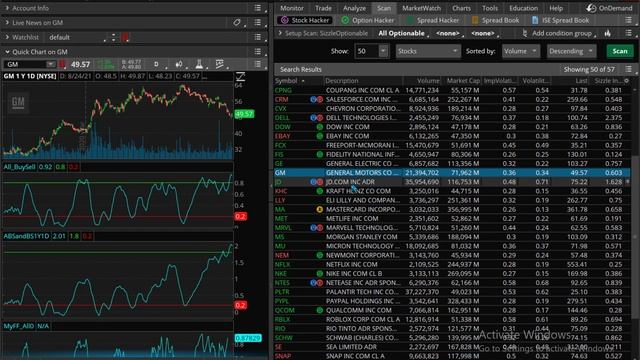Viewport: 640px width, 360px height.
Task: Click the PLTR row in search results
Action: click(453, 292)
